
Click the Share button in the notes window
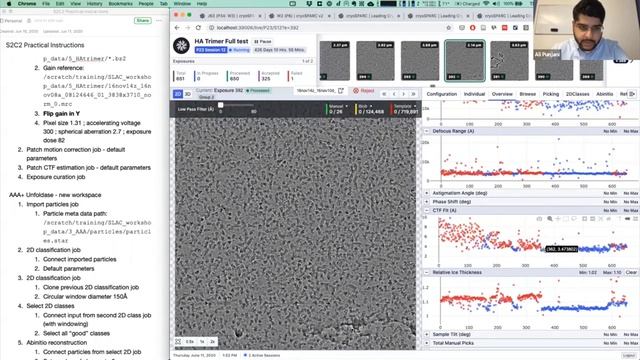coord(142,20)
